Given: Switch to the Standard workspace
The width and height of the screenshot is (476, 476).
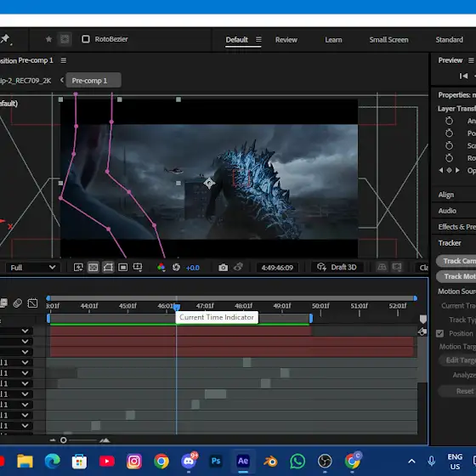Looking at the screenshot, I should pyautogui.click(x=450, y=40).
